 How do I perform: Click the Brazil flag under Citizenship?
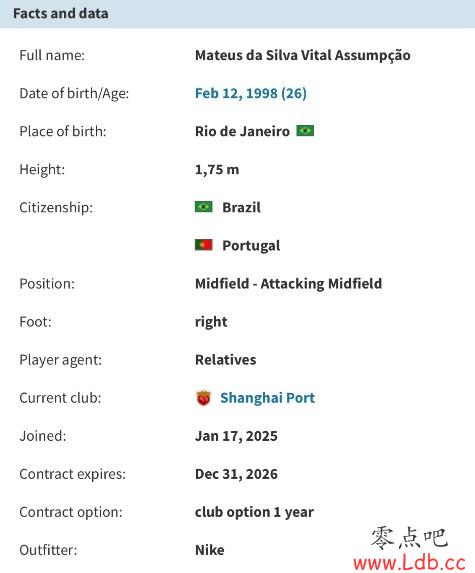tap(204, 207)
